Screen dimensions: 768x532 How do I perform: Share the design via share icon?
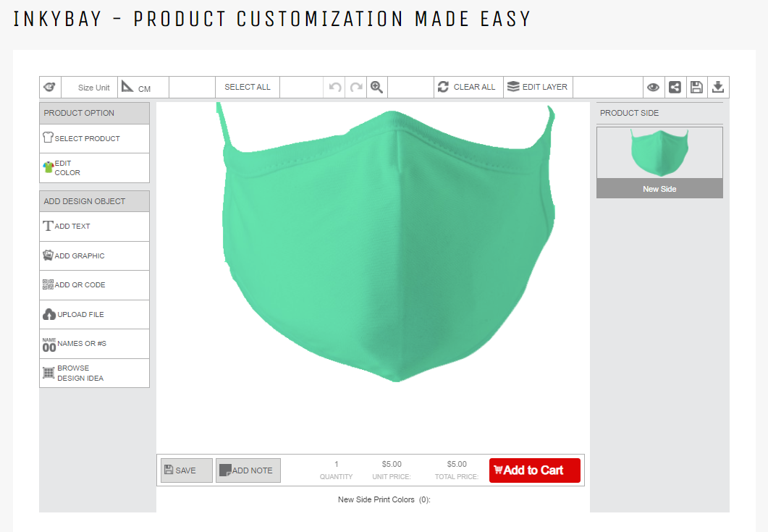pyautogui.click(x=675, y=87)
